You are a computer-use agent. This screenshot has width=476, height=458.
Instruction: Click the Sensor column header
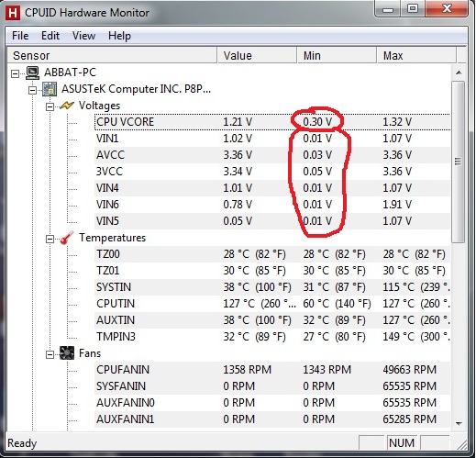[112, 56]
